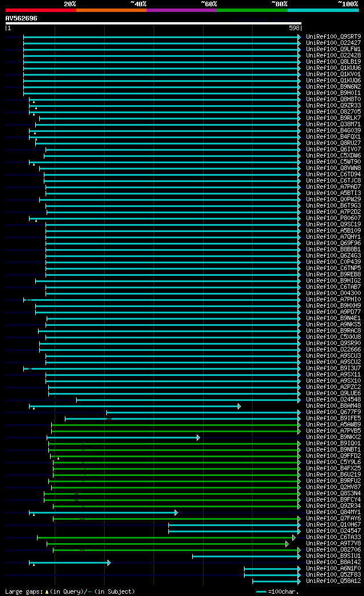
Task: Click the orange ~40% identity legend segment
Action: tap(111, 10)
